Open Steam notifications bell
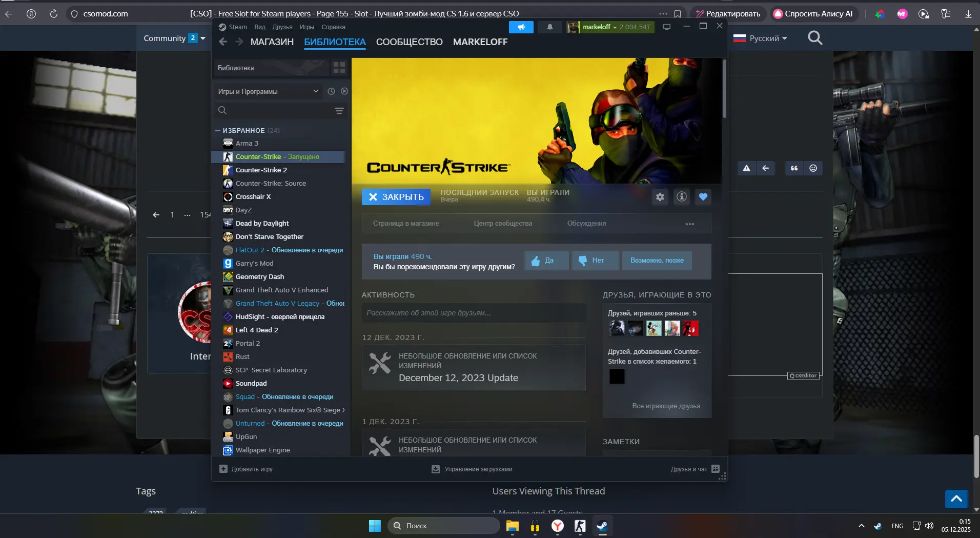The image size is (980, 538). click(549, 27)
